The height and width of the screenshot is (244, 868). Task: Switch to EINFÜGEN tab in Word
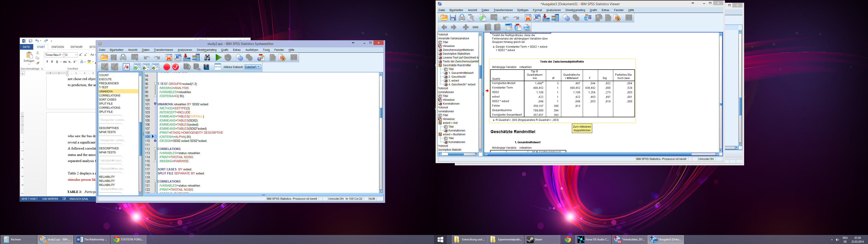click(x=58, y=47)
